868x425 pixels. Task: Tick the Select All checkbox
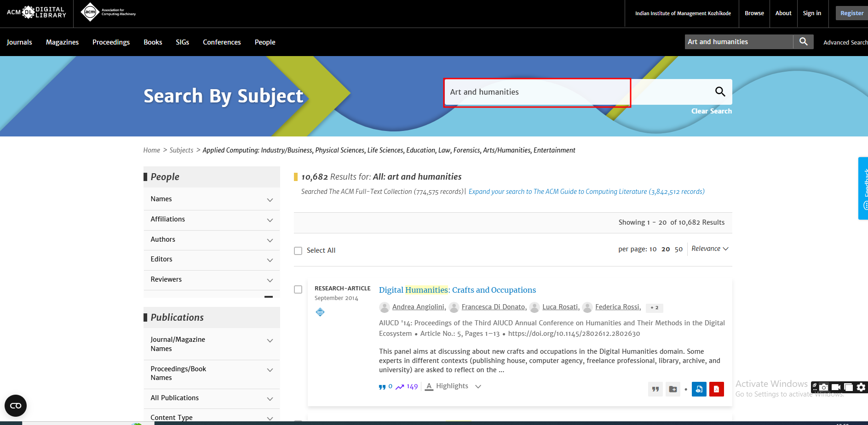[x=298, y=251]
